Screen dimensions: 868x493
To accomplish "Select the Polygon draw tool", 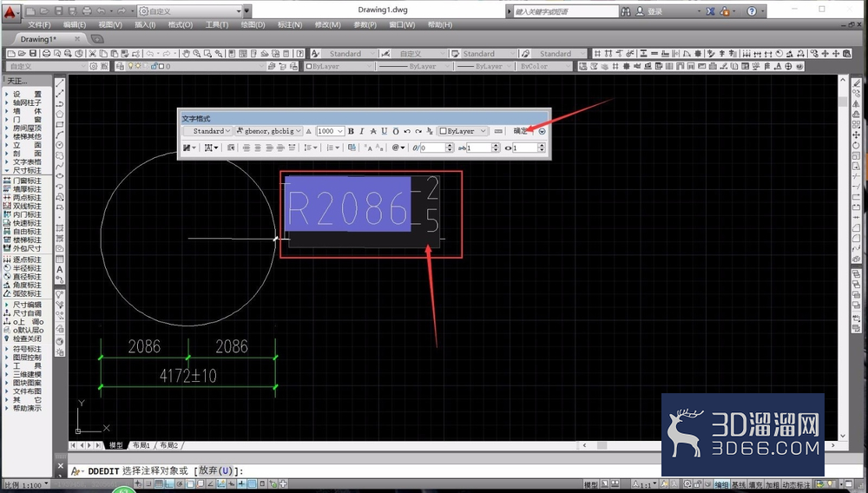I will 60,114.
